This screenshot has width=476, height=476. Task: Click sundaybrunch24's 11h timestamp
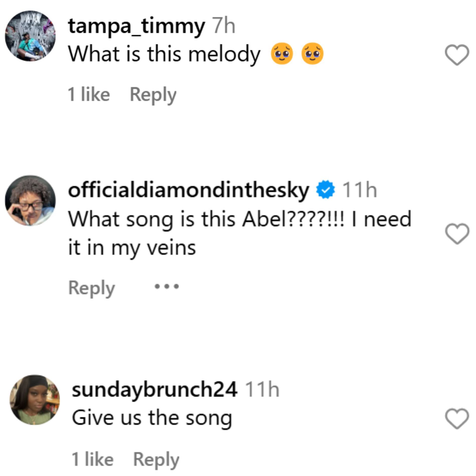pyautogui.click(x=262, y=390)
